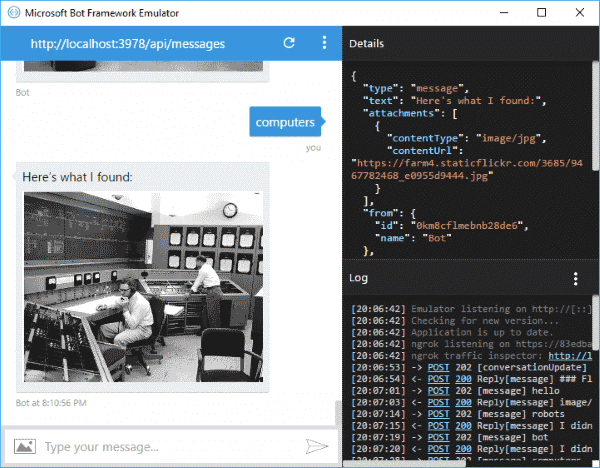Click the "contentType": "image/jpg" line
Screen dimensions: 600x468
pos(466,138)
